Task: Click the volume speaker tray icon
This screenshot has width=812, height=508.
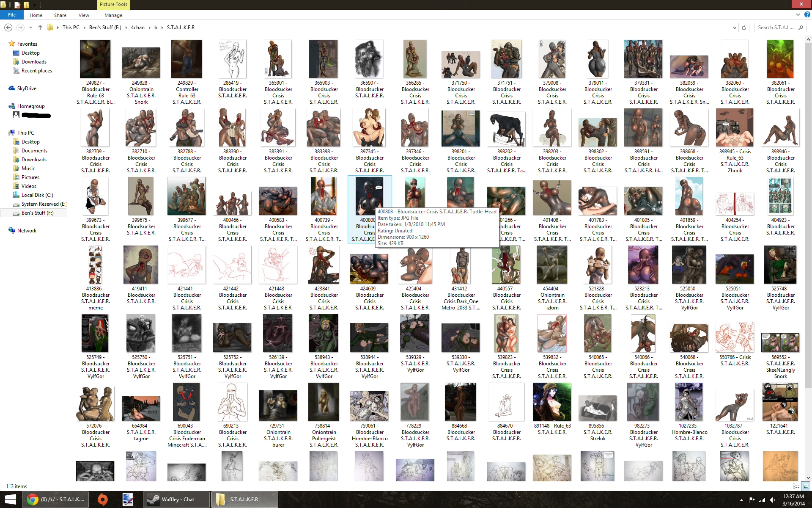Action: coord(773,500)
